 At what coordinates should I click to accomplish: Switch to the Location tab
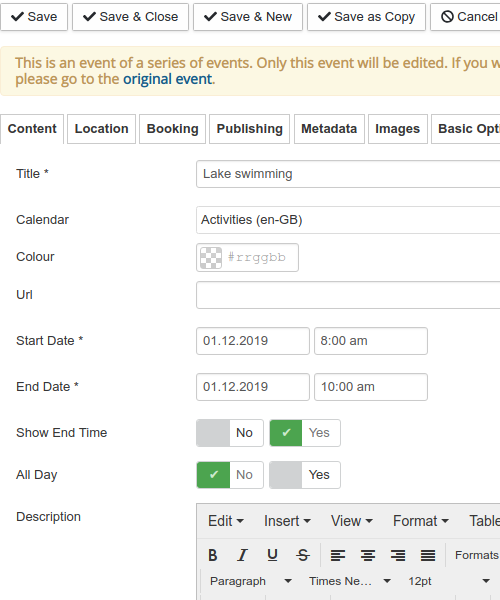tap(101, 129)
